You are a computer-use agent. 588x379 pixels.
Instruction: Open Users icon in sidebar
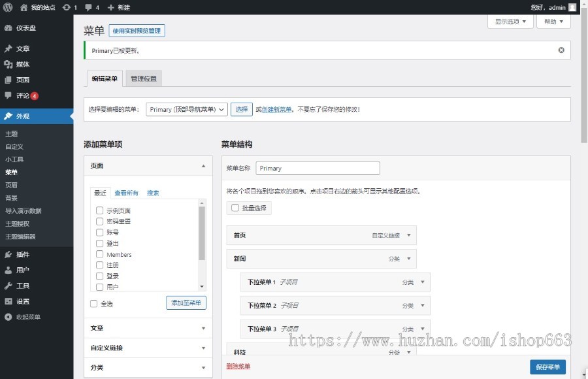click(8, 270)
